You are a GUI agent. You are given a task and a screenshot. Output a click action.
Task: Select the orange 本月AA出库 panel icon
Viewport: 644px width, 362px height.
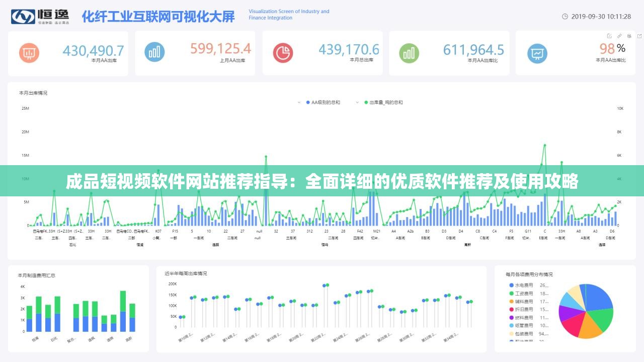29,52
